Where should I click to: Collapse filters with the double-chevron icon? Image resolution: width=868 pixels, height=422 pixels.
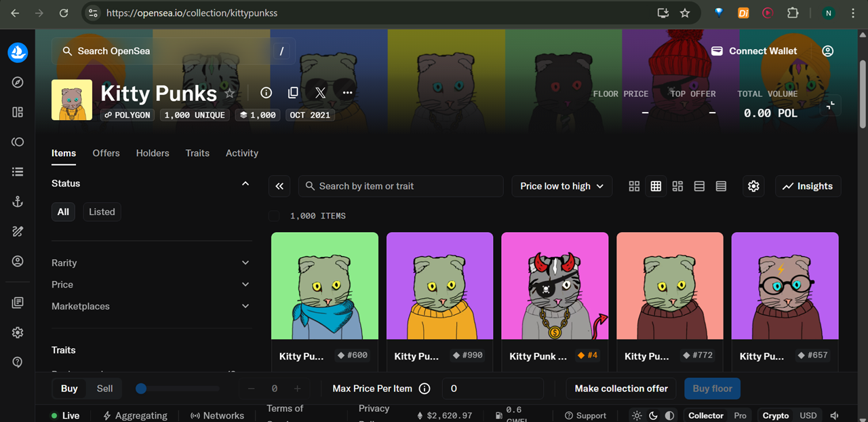(279, 186)
